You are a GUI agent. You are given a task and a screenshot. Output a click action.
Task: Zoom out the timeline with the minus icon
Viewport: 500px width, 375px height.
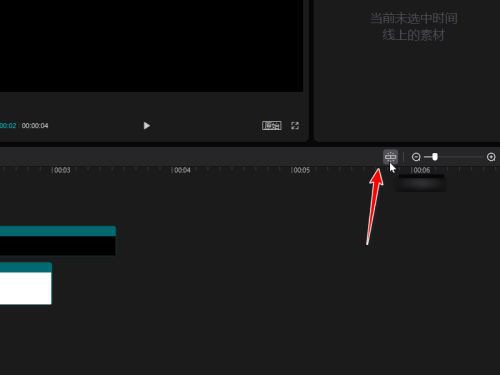click(416, 157)
